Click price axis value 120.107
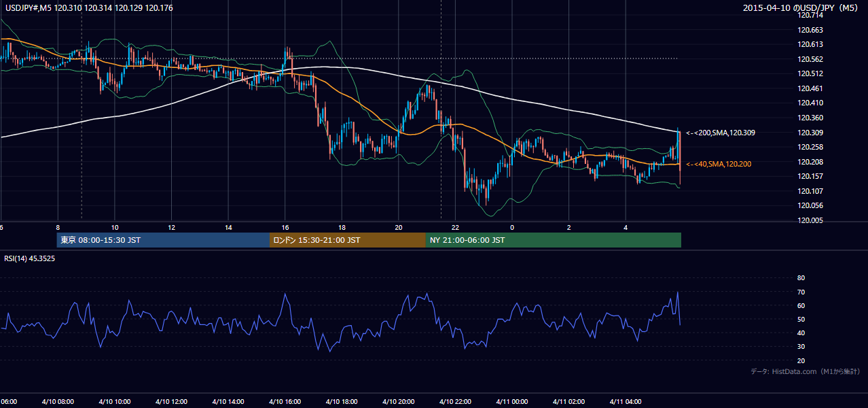Viewport: 868px width, 408px height. pos(812,191)
